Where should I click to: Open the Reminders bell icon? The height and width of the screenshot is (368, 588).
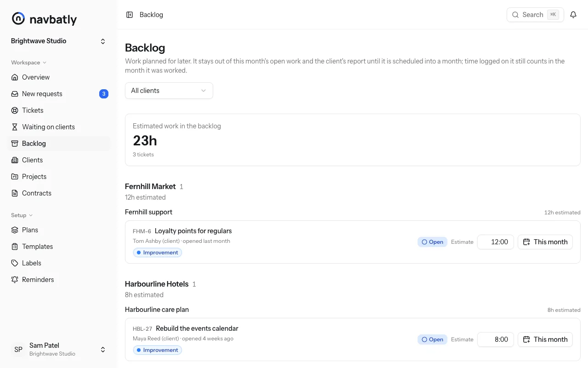[15, 280]
